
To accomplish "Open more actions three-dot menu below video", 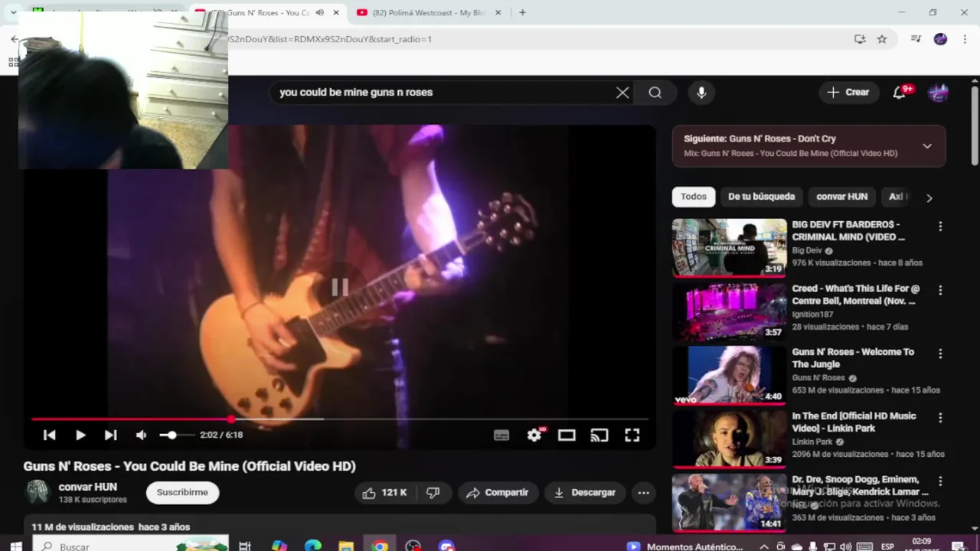I will click(644, 493).
